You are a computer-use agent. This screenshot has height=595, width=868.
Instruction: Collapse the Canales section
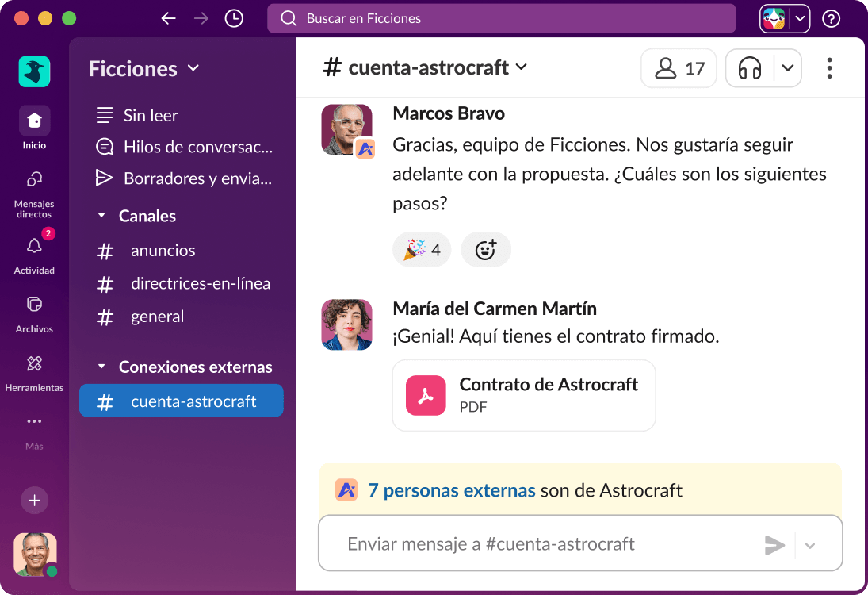click(x=101, y=216)
